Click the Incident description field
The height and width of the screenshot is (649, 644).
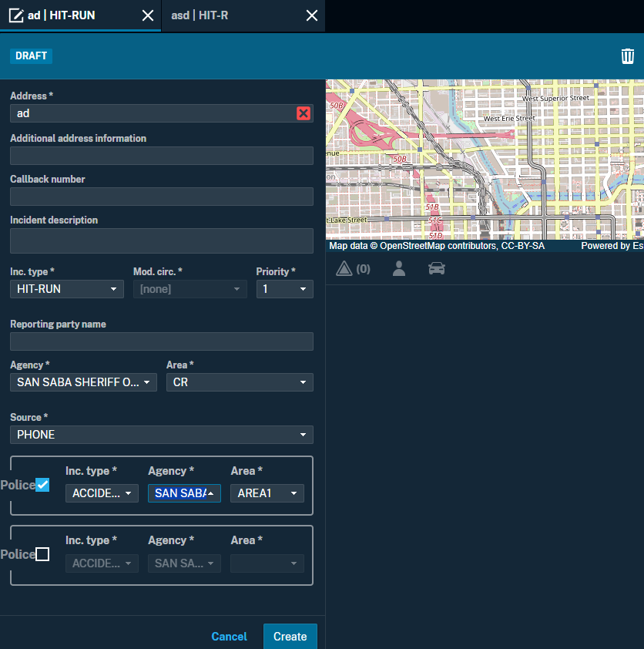161,240
